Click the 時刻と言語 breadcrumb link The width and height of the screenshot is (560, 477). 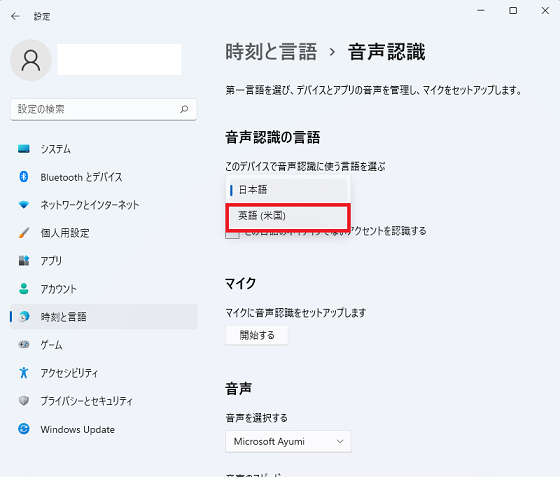271,52
